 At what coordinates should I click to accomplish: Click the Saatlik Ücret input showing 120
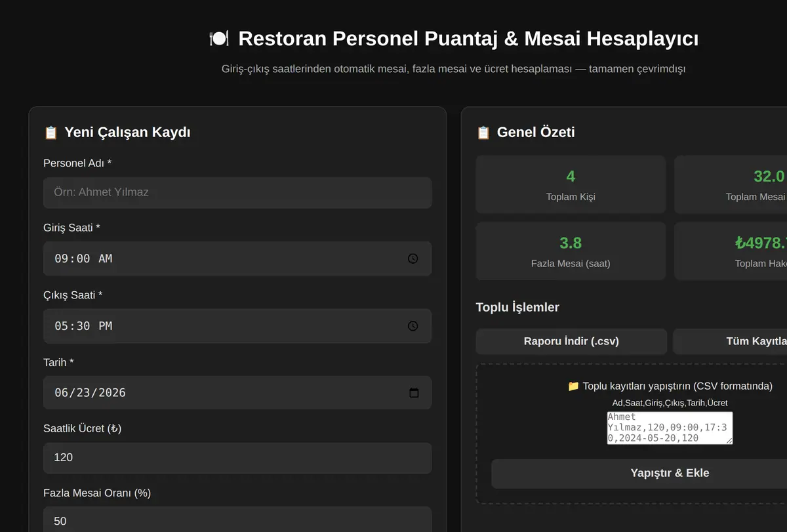click(237, 458)
